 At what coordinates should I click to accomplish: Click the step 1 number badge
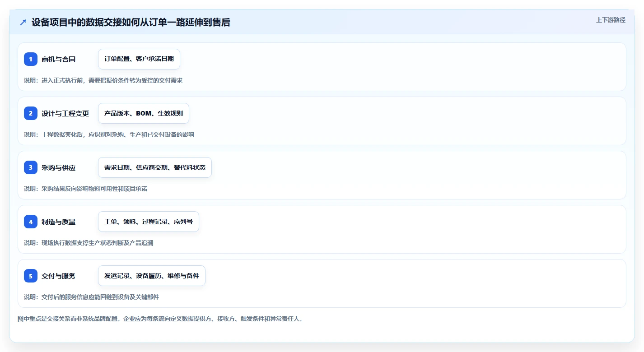click(31, 59)
